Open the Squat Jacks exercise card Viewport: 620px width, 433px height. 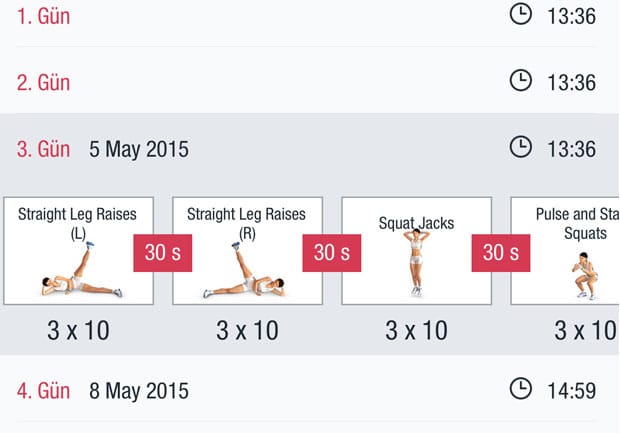pyautogui.click(x=416, y=251)
